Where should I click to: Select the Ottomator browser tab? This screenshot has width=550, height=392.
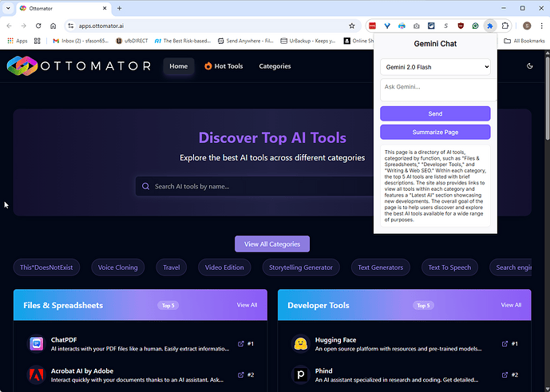(x=63, y=8)
